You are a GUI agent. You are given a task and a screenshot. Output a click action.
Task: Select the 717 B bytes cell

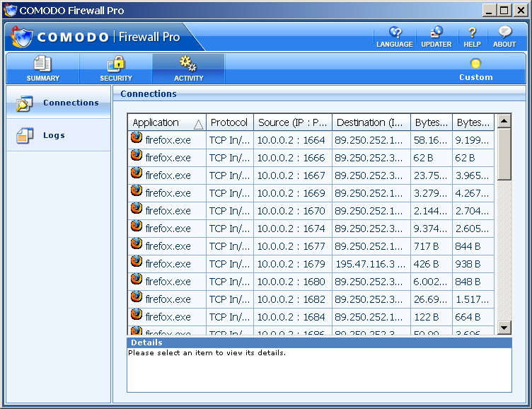tap(432, 246)
